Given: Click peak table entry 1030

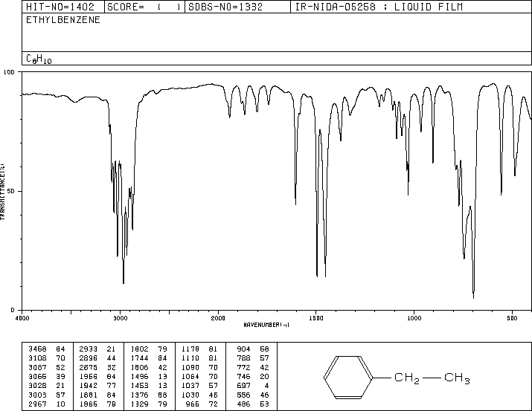Looking at the screenshot, I should [x=190, y=395].
